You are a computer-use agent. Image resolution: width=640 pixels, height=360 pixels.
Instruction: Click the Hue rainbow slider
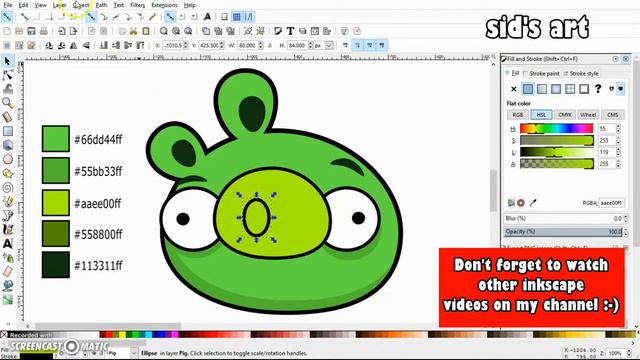tap(557, 129)
